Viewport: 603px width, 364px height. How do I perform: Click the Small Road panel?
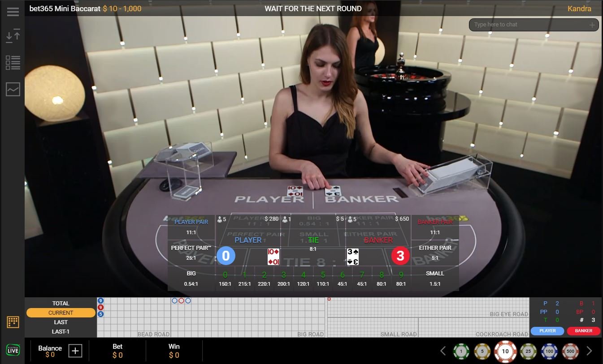(373, 328)
